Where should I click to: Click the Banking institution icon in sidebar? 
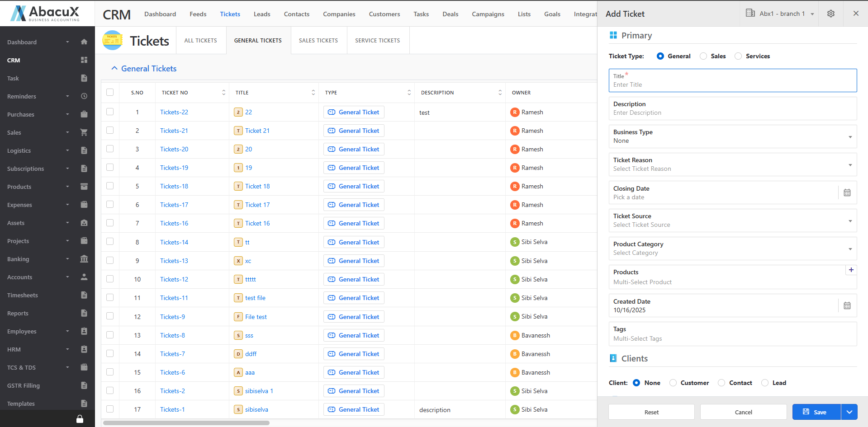[x=84, y=259]
